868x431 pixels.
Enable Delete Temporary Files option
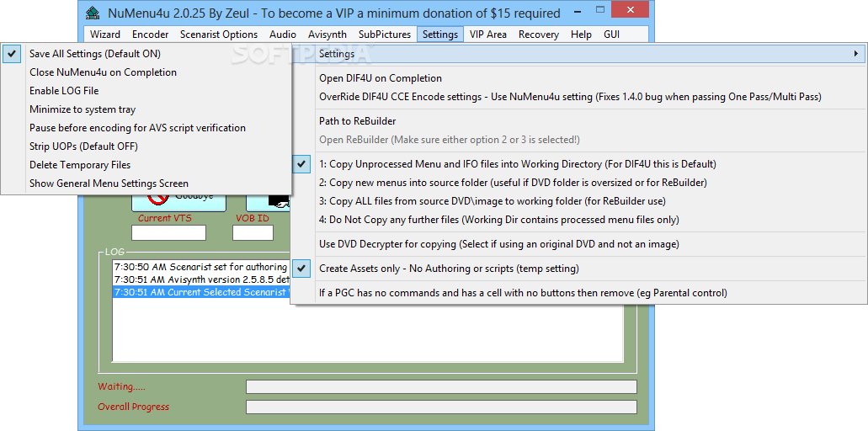[x=146, y=165]
